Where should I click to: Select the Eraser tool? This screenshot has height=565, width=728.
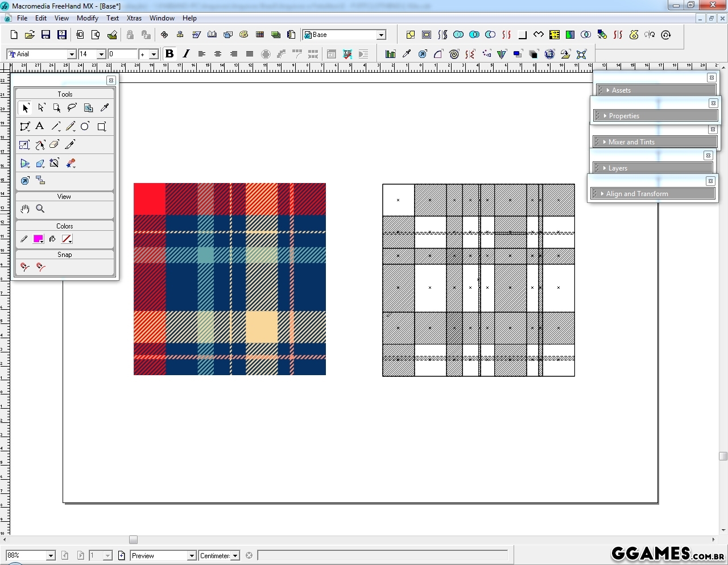pyautogui.click(x=55, y=145)
